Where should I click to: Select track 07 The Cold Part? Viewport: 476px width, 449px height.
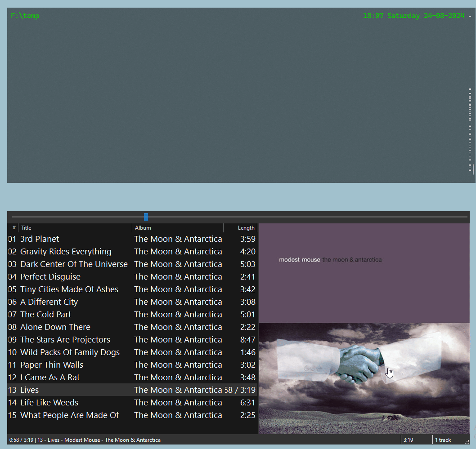coord(132,315)
